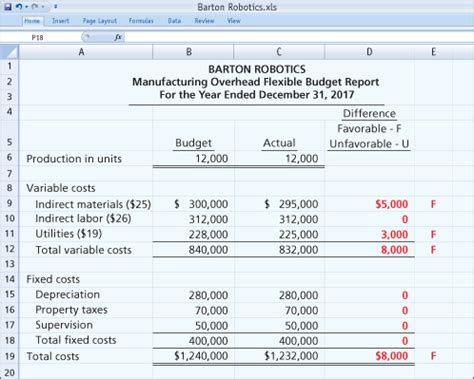Select column E header
Screen dimensions: 474x379
[433, 52]
